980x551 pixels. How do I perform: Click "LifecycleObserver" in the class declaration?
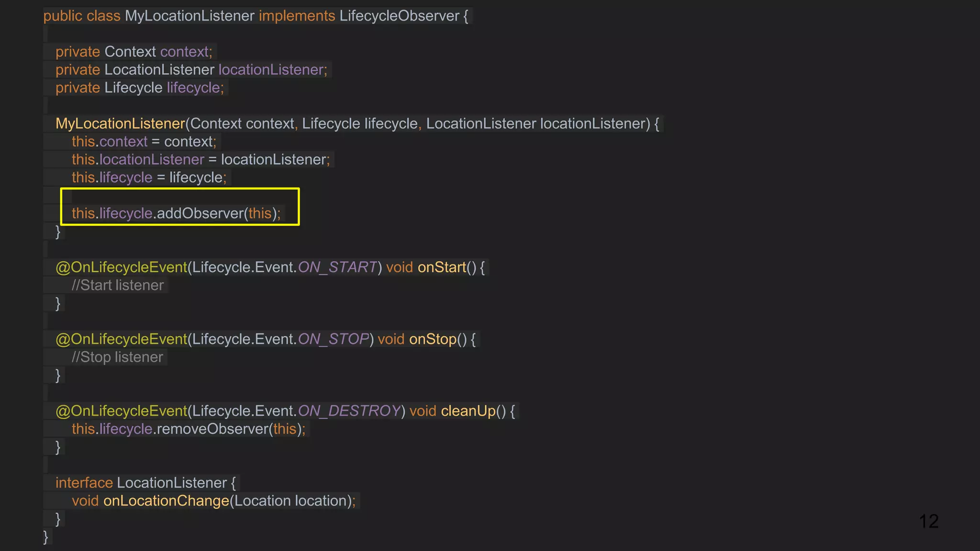point(400,16)
